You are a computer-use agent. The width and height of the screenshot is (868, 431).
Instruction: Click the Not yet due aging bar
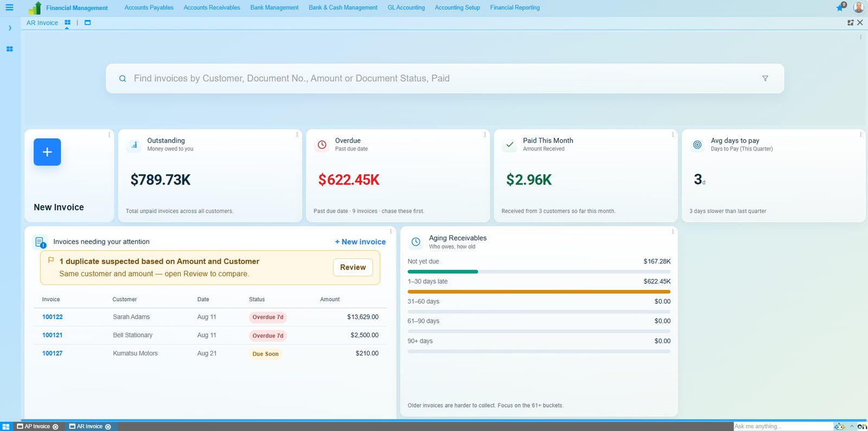coord(539,271)
